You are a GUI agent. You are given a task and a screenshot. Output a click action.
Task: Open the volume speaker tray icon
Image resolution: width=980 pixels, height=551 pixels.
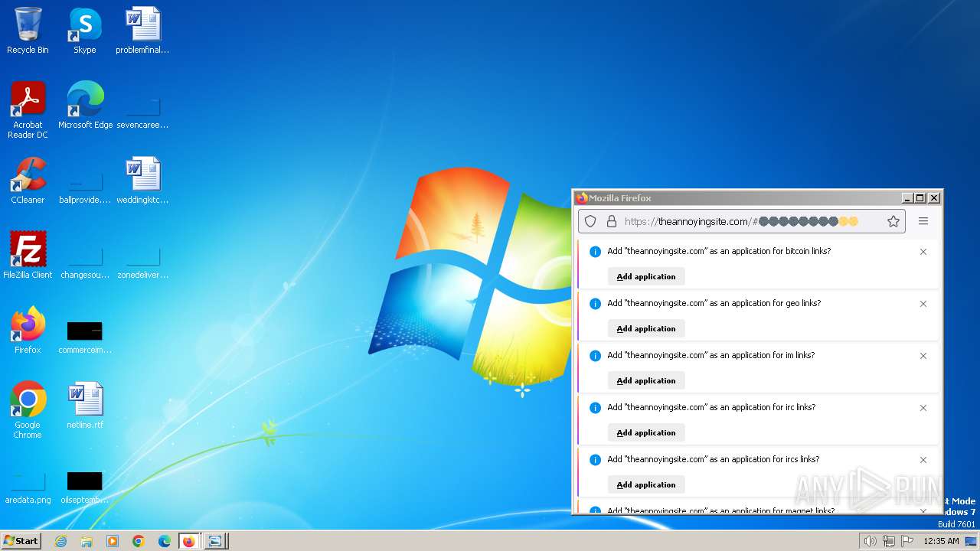tap(870, 541)
